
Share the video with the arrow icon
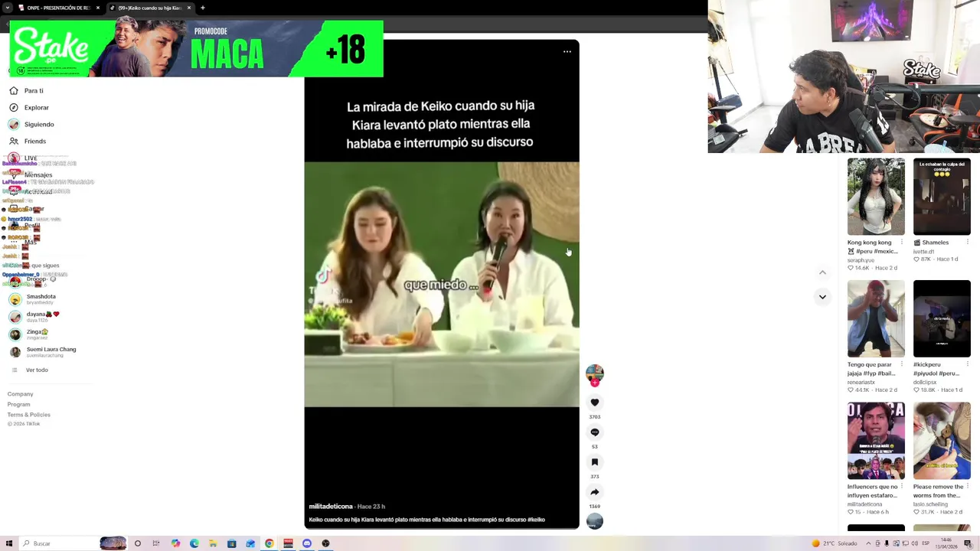[595, 492]
